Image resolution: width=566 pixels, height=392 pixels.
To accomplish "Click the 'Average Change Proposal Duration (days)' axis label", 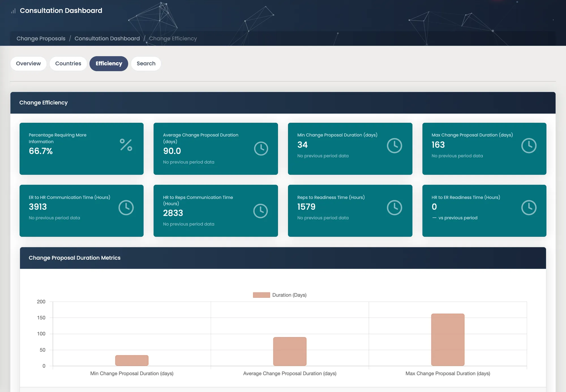I will (290, 374).
